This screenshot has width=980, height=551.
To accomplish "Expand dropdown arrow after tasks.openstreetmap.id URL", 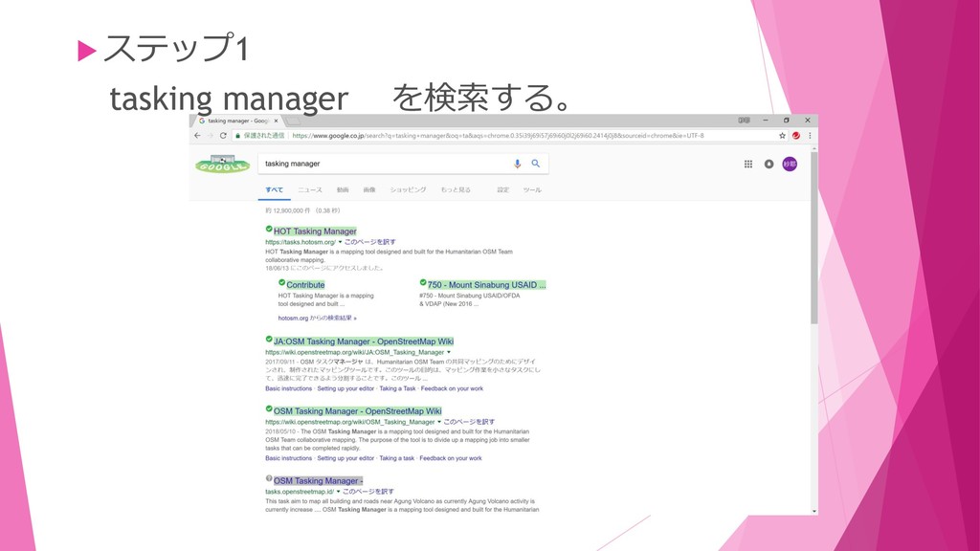I will pos(338,492).
